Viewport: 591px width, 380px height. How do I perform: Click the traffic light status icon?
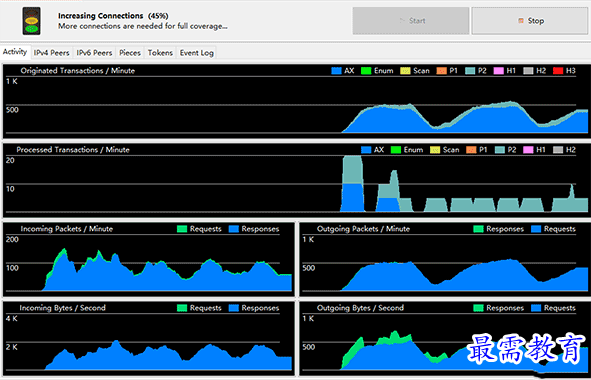(x=31, y=21)
